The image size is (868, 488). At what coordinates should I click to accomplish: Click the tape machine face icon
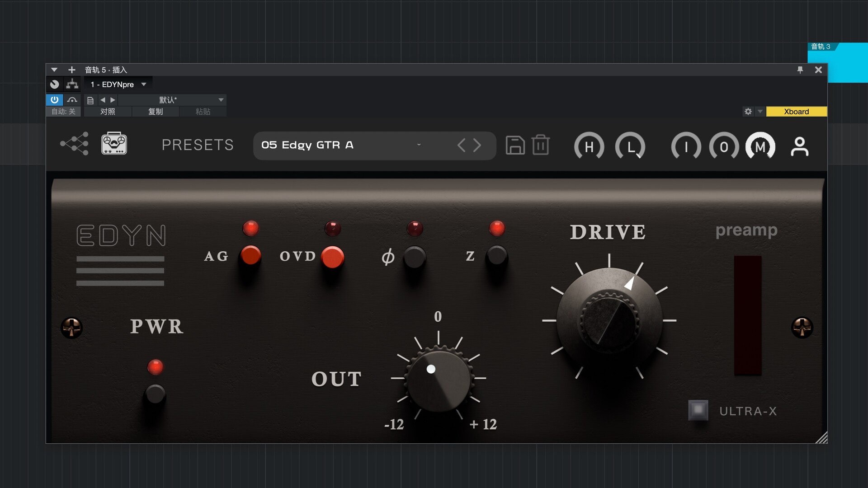114,144
